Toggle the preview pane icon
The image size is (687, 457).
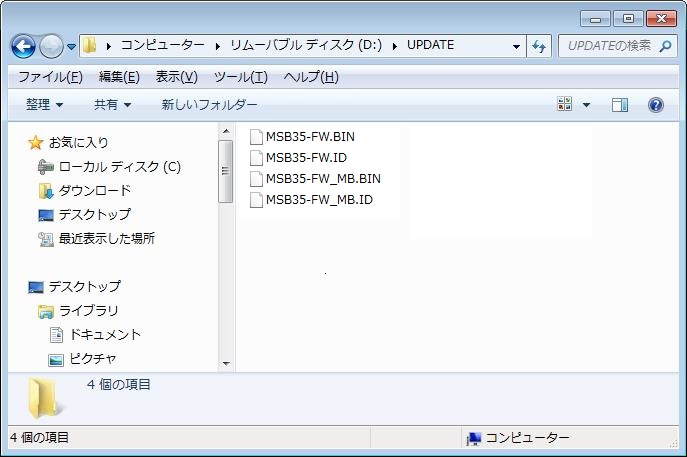click(x=619, y=105)
